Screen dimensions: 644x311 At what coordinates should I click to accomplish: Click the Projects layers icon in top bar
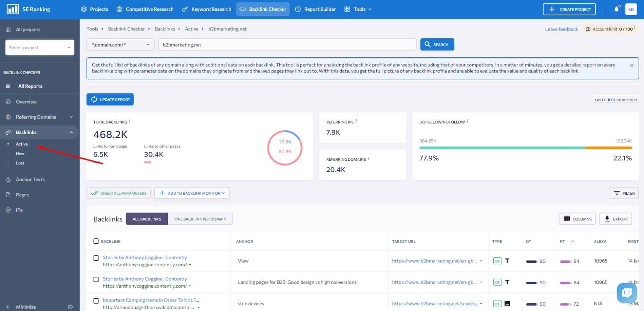point(84,9)
